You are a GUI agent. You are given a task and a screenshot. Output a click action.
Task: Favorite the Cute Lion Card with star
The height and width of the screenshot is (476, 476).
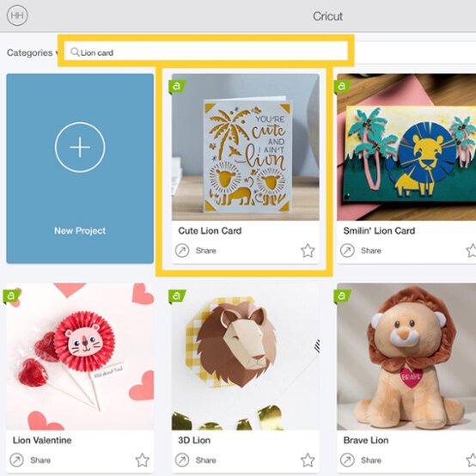308,250
